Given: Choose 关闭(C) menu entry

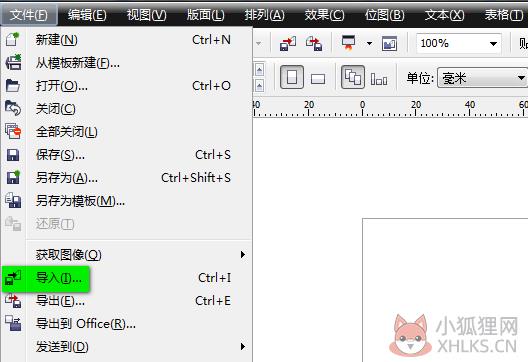Looking at the screenshot, I should pos(127,108).
